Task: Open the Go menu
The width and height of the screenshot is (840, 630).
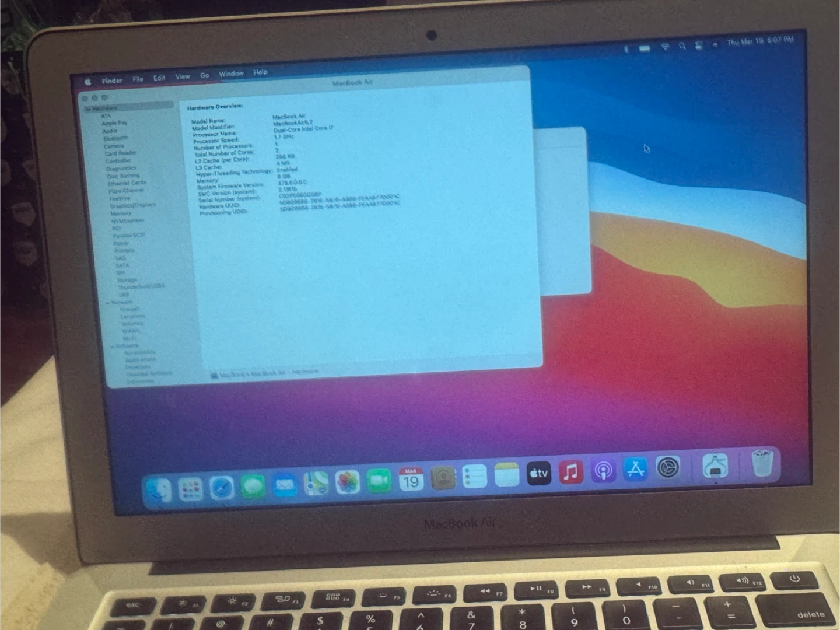Action: 205,75
